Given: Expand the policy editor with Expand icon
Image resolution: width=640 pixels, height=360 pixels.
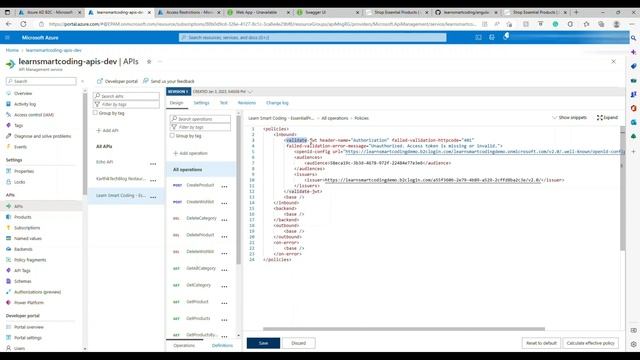Looking at the screenshot, I should coord(600,118).
